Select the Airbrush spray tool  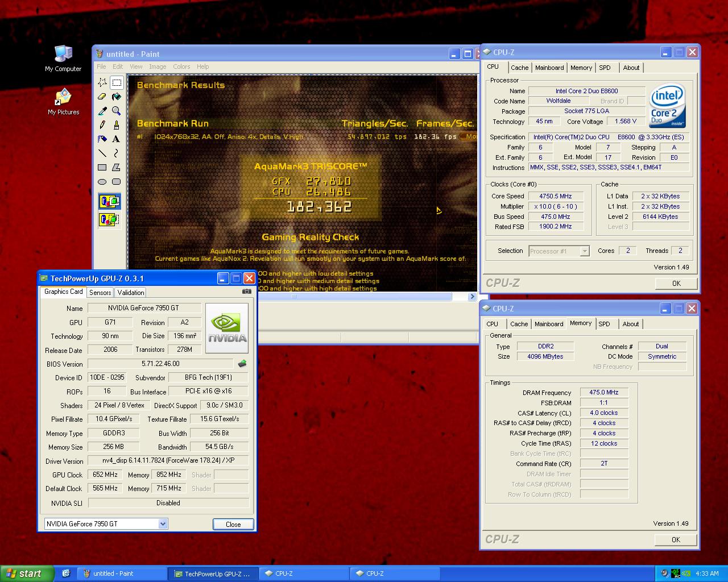point(102,139)
